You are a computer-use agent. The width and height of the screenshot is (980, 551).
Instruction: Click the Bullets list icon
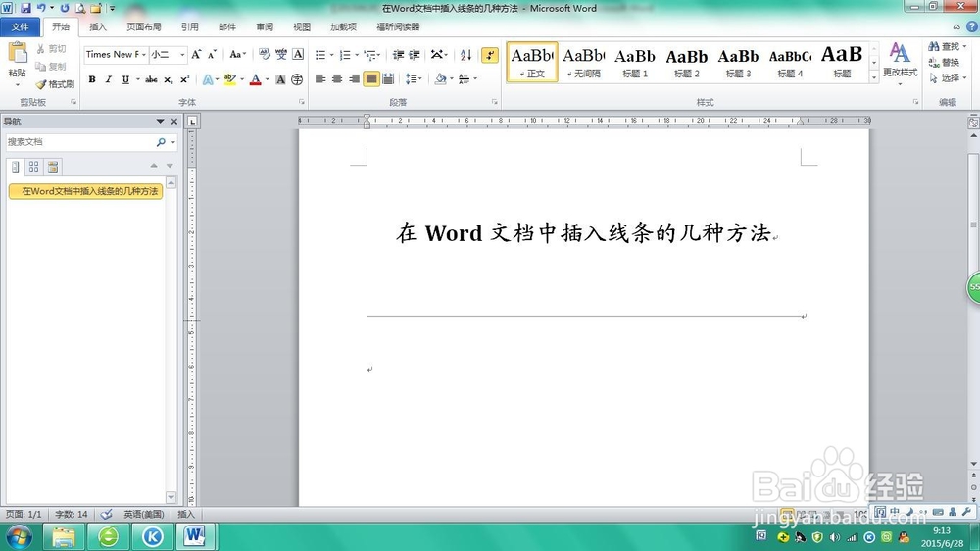pos(320,55)
